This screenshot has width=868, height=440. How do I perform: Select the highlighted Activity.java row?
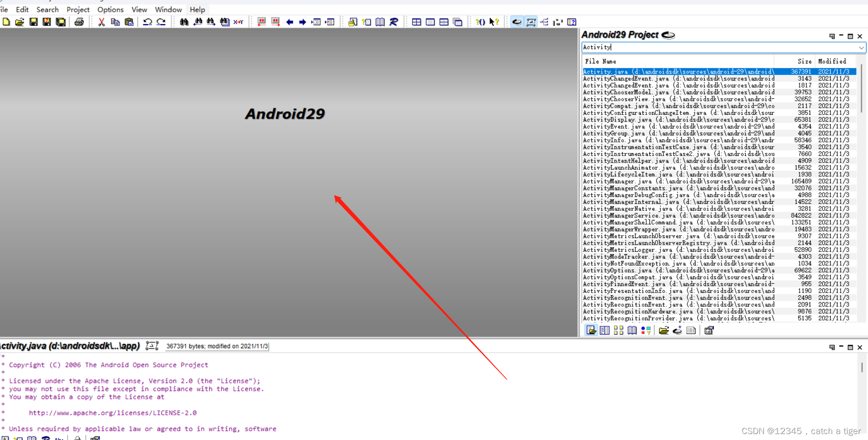coord(719,72)
